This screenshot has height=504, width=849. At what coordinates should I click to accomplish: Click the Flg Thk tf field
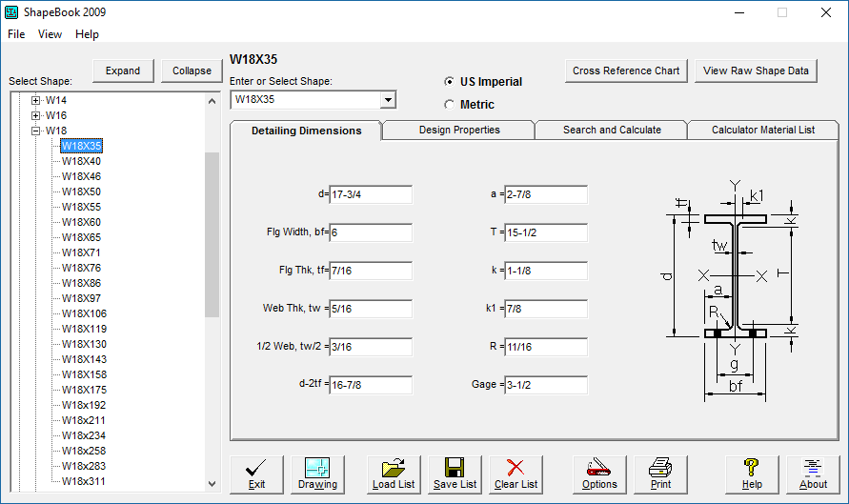371,271
